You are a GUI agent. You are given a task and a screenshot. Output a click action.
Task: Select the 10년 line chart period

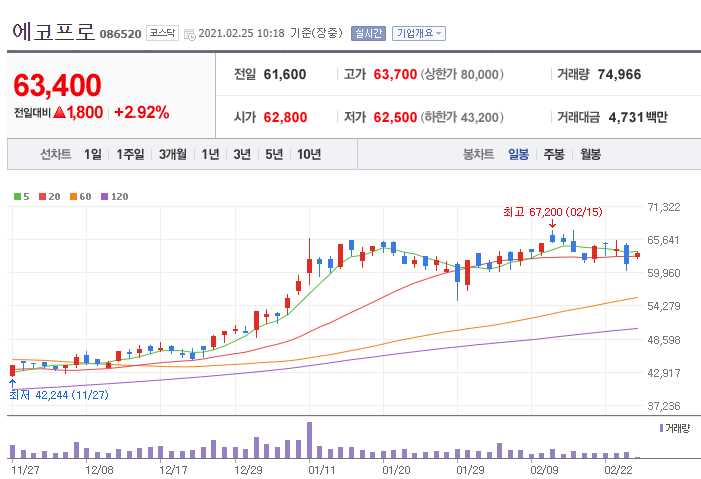click(309, 154)
